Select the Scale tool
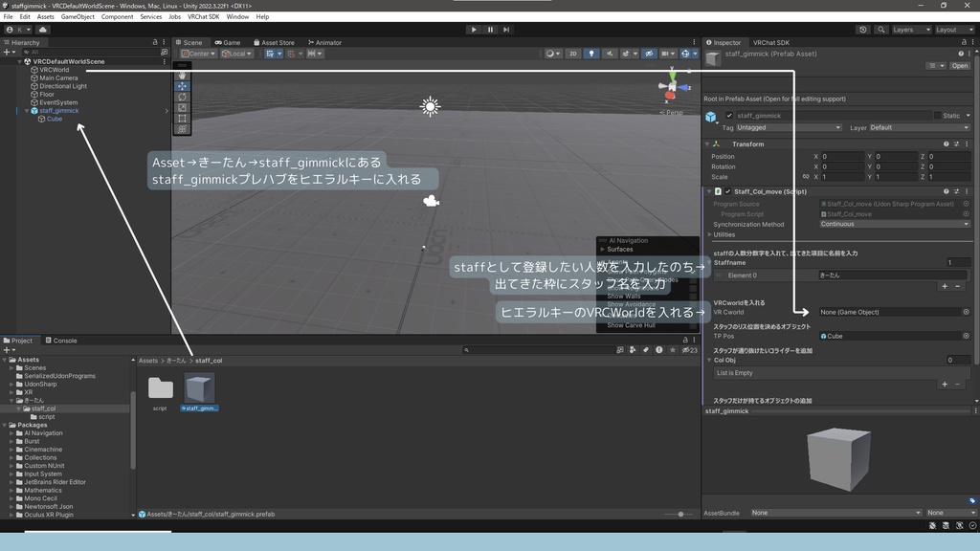Screen dimensions: 980x551 point(182,105)
